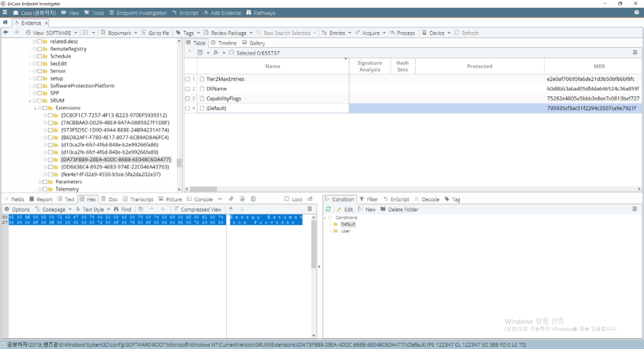Click the horizontal scrollbar thumb under the table
The width and height of the screenshot is (644, 349).
coord(204,189)
